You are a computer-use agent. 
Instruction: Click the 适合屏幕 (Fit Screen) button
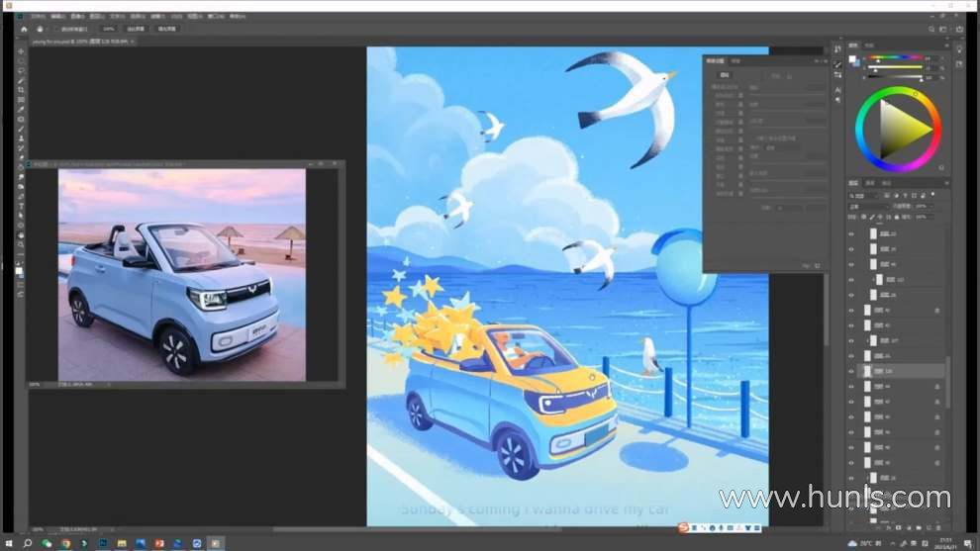coord(136,29)
